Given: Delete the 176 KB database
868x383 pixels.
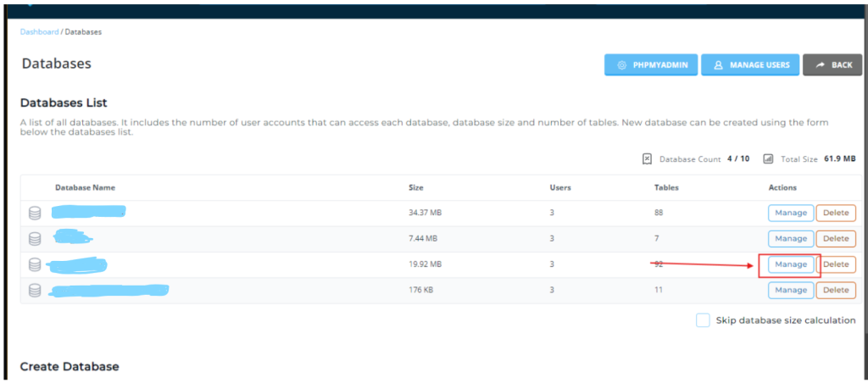Looking at the screenshot, I should point(835,291).
